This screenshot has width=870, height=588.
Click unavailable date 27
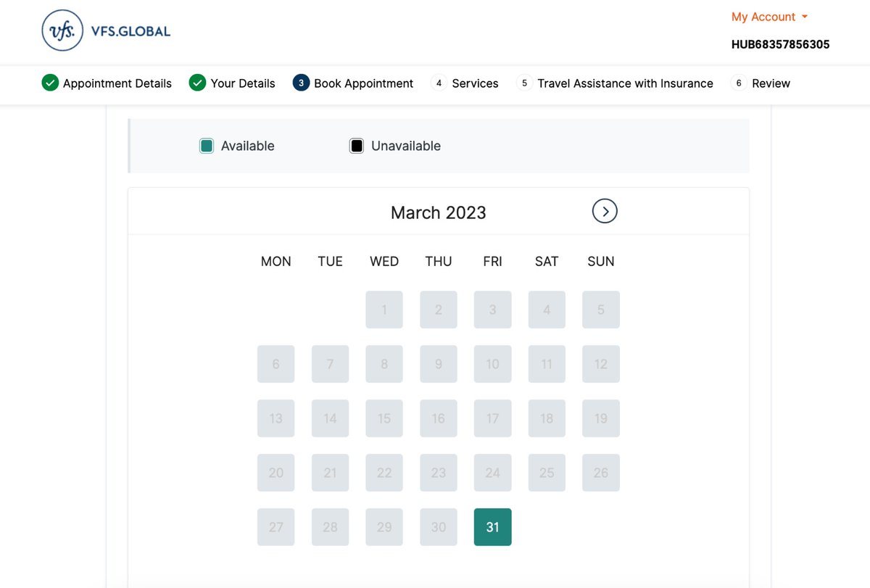coord(276,527)
